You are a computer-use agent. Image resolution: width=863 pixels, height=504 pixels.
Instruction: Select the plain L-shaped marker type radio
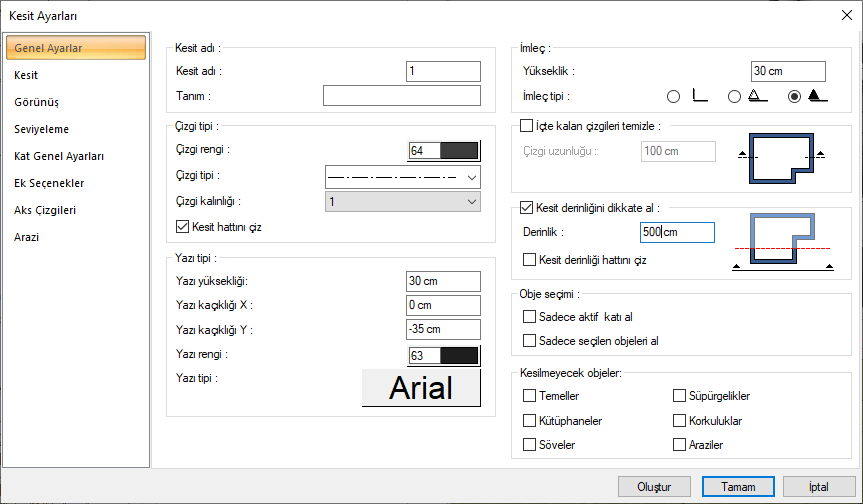coord(673,97)
